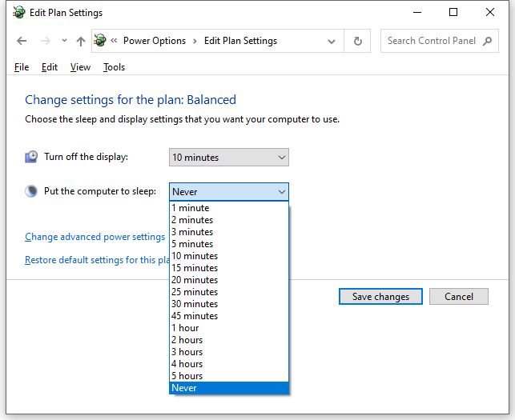Refresh the Edit Plan Settings page
The image size is (515, 420).
[358, 41]
